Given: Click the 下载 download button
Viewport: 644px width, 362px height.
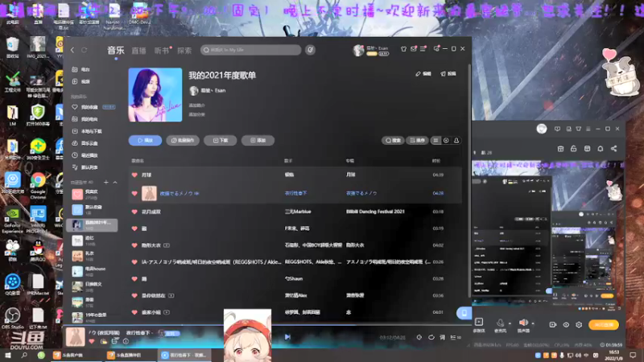Looking at the screenshot, I should point(220,140).
